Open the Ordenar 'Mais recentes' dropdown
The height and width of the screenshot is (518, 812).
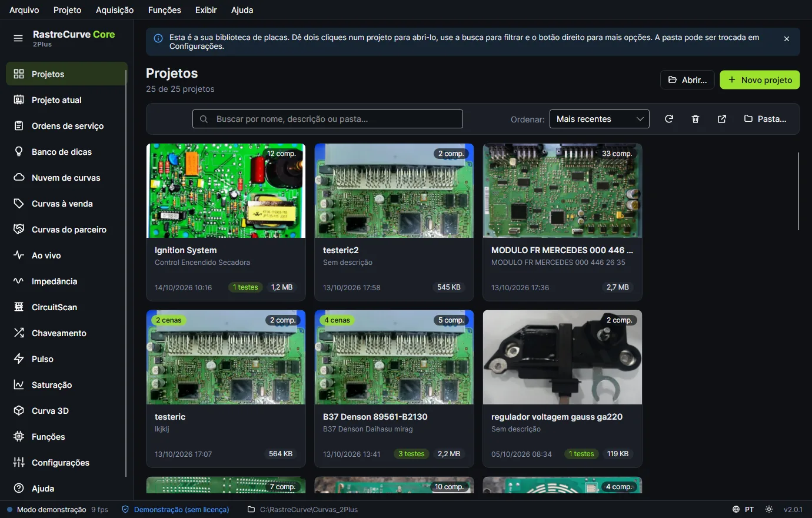pos(600,119)
